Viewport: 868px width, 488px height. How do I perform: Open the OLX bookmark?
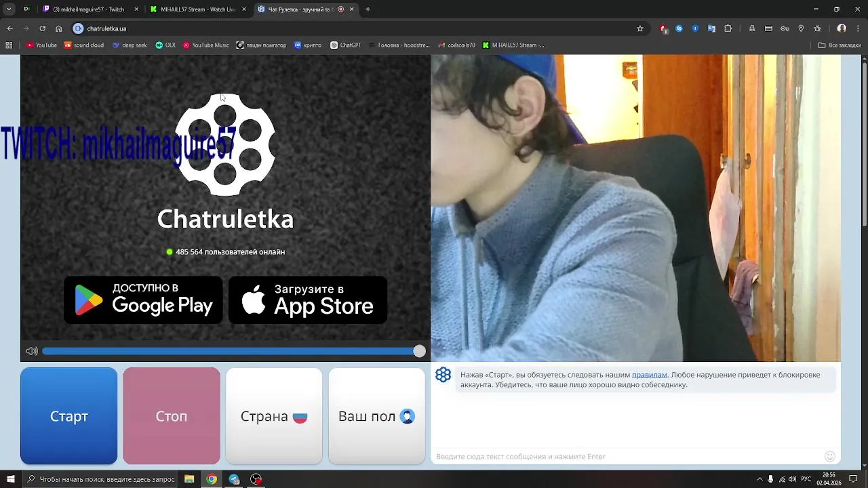[x=165, y=45]
